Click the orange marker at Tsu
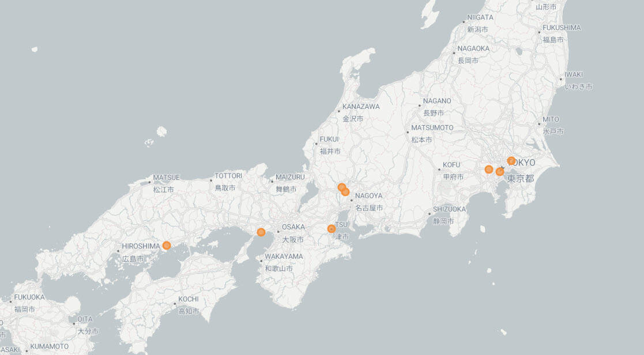The width and height of the screenshot is (644, 355). coord(332,229)
